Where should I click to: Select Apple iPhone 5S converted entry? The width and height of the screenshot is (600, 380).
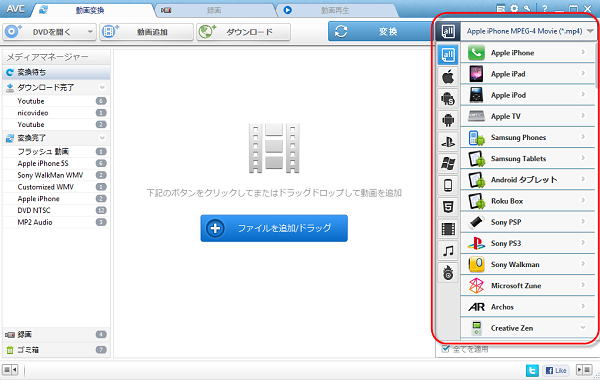(56, 163)
